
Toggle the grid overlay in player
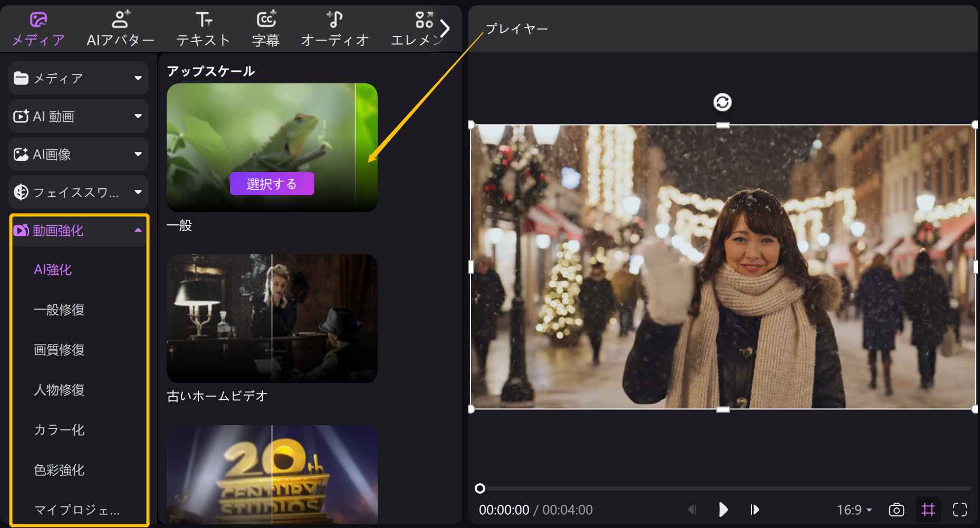coord(928,510)
